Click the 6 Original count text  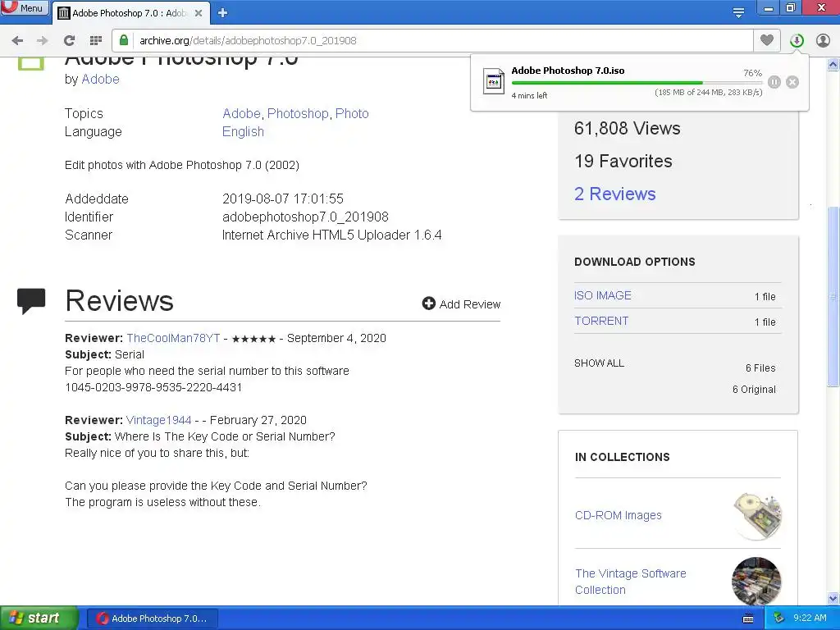coord(754,390)
